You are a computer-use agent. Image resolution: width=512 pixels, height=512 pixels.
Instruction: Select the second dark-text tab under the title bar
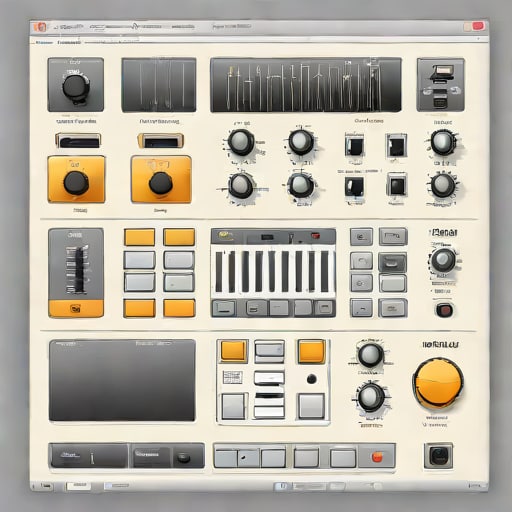click(69, 43)
